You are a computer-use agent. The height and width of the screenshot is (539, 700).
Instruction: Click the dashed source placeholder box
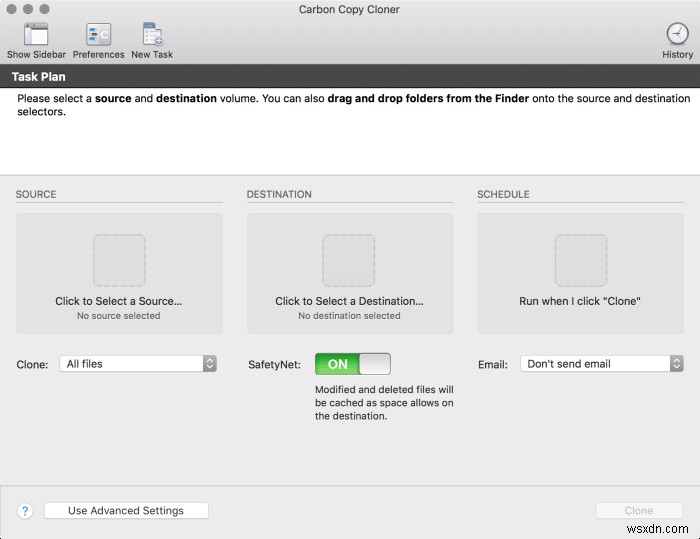pos(119,260)
